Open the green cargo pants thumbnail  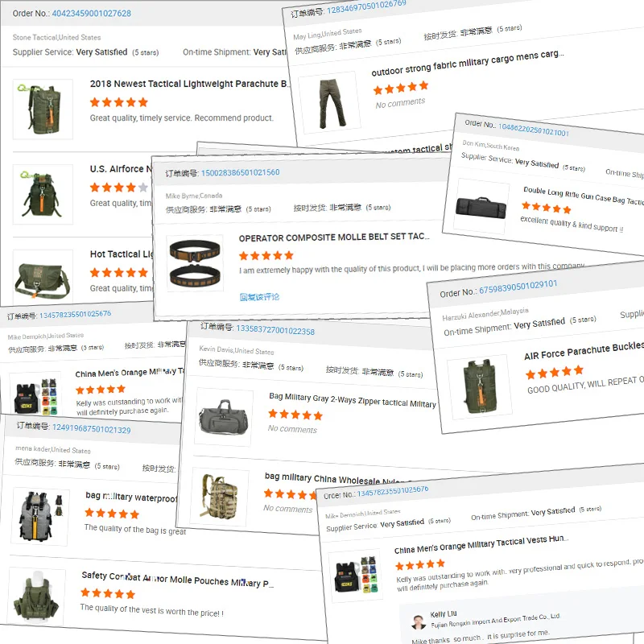click(330, 103)
